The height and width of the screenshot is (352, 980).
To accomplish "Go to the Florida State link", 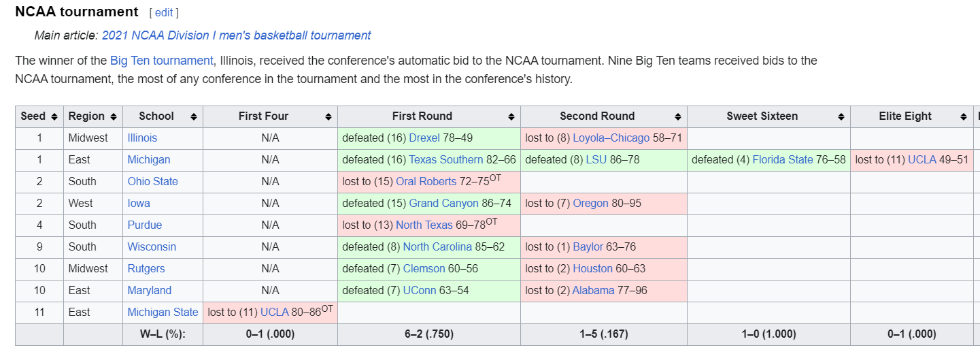I will point(783,159).
